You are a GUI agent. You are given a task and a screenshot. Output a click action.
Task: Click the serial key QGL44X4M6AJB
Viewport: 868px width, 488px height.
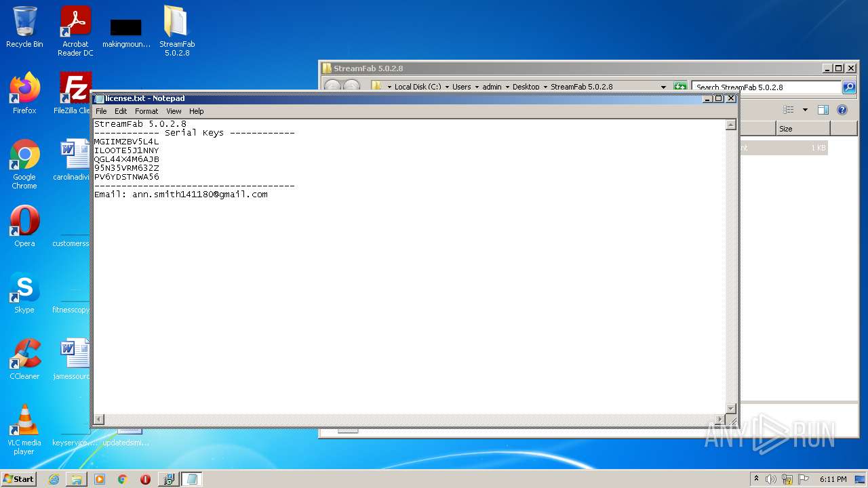(126, 159)
